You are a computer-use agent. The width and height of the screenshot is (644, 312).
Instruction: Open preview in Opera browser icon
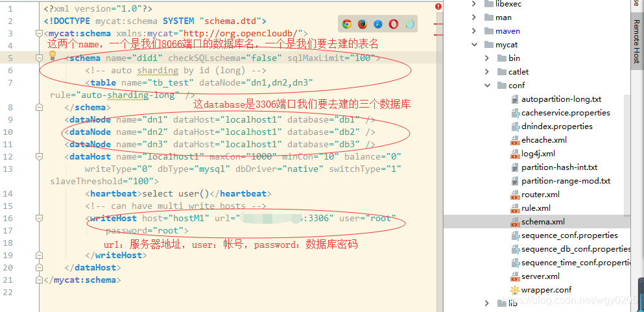[394, 24]
